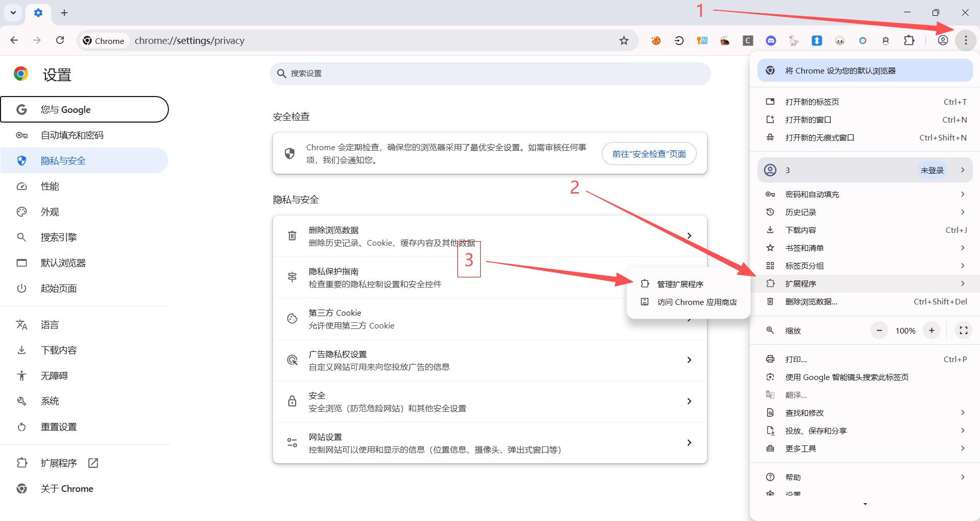Image resolution: width=980 pixels, height=521 pixels.
Task: Click Set Chrome as default browser banner
Action: pos(865,70)
